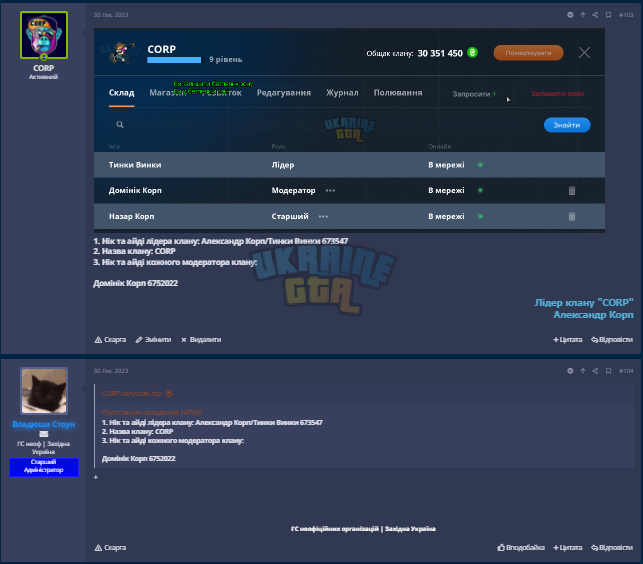Switch to the Полювання tab
The width and height of the screenshot is (643, 564).
point(398,93)
